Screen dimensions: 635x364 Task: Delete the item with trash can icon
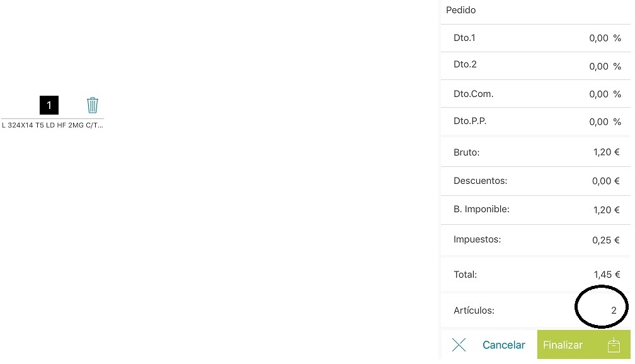click(x=93, y=105)
